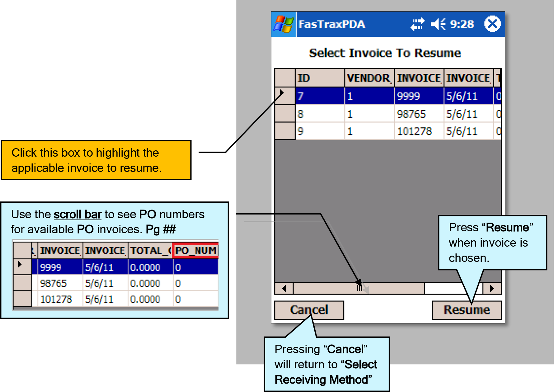Select ID cell showing 8
This screenshot has width=554, height=392.
(320, 113)
